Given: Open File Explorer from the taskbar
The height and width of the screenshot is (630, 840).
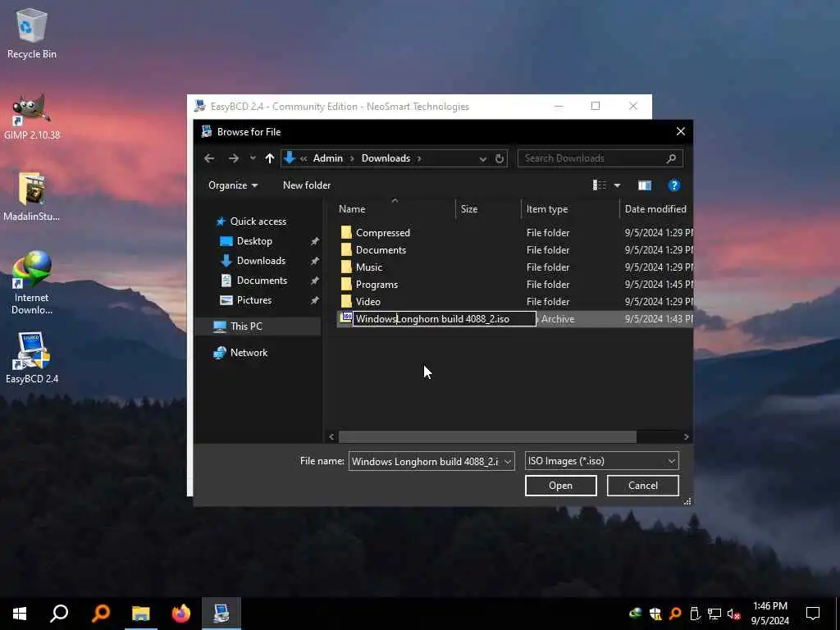Looking at the screenshot, I should [141, 614].
